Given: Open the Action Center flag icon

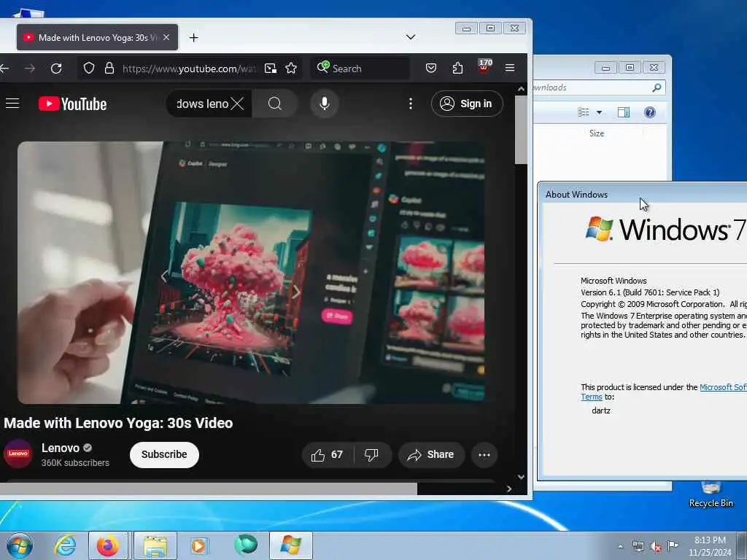Looking at the screenshot, I should tap(673, 545).
